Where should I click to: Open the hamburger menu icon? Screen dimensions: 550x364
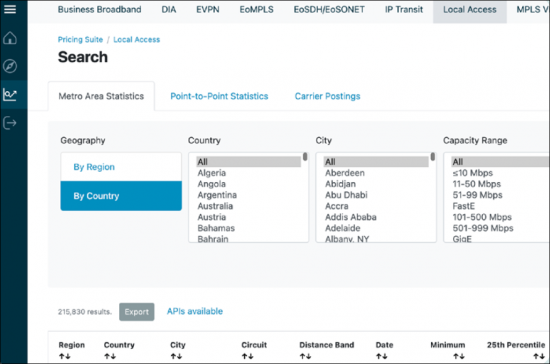coord(10,9)
